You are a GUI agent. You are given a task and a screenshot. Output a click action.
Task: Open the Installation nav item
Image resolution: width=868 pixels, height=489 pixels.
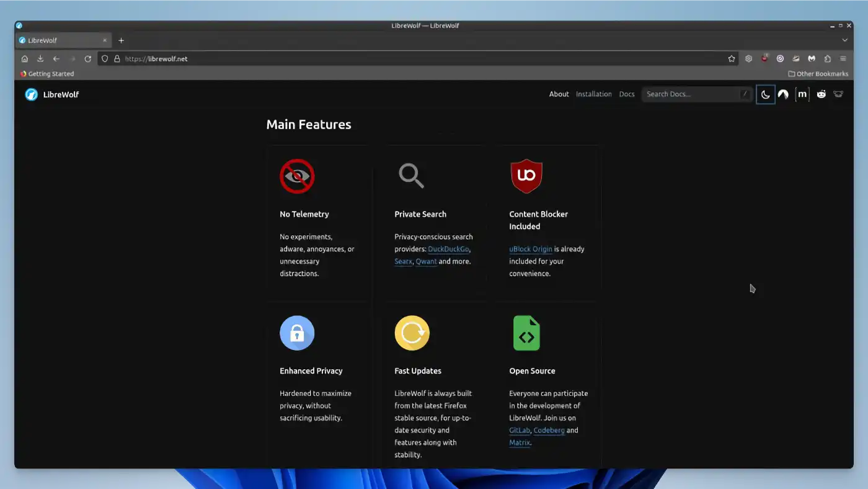coord(593,94)
